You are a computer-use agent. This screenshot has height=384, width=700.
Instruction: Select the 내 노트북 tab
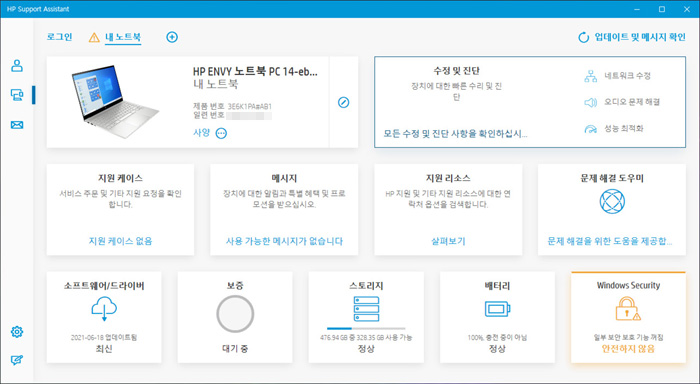(123, 37)
